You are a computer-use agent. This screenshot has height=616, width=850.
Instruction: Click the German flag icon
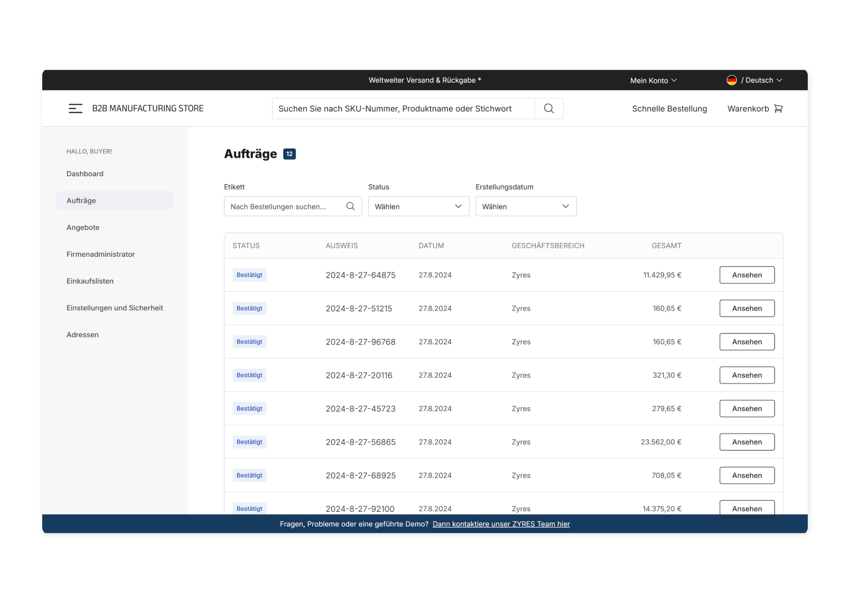[x=732, y=81]
